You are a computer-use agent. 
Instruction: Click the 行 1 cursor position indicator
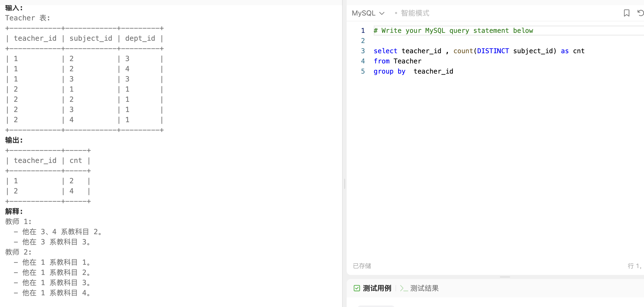(x=634, y=266)
